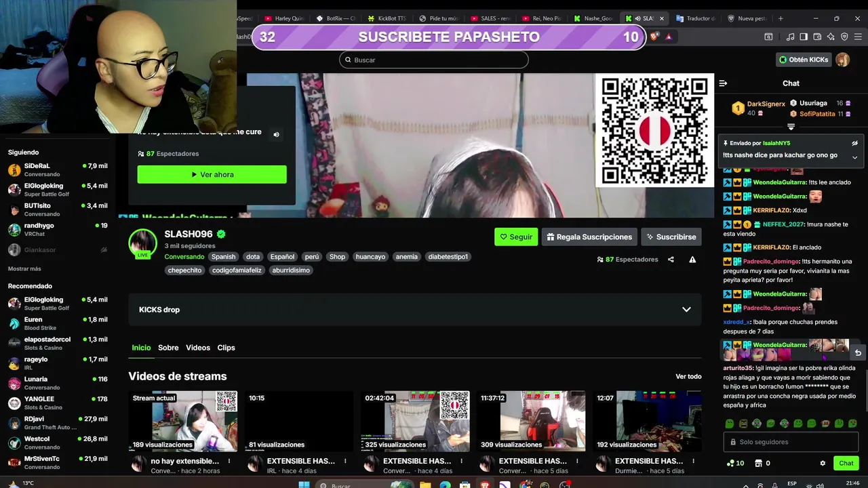Report the channel via the warning icon

692,260
